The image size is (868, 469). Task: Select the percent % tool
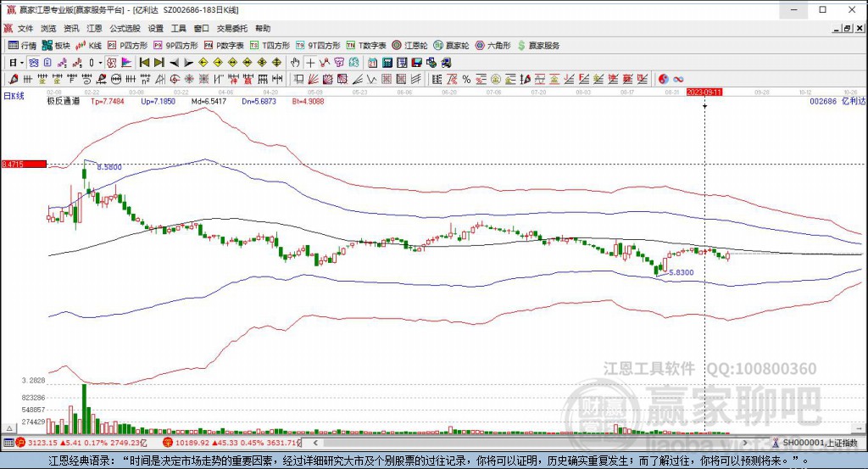[x=467, y=79]
